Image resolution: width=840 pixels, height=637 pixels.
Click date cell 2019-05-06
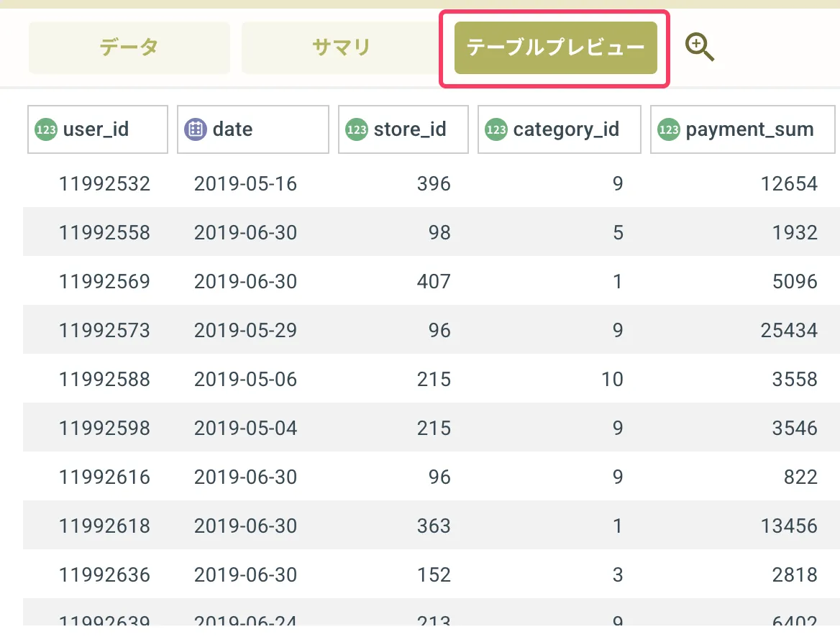tap(245, 380)
